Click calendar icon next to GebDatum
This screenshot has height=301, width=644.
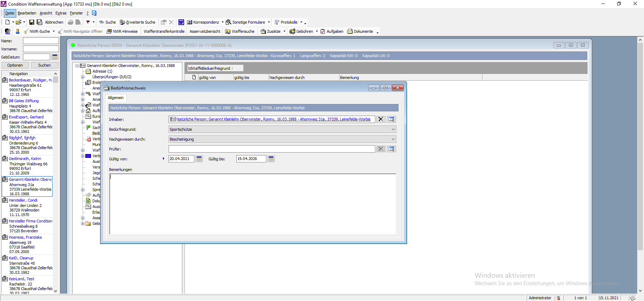(55, 57)
